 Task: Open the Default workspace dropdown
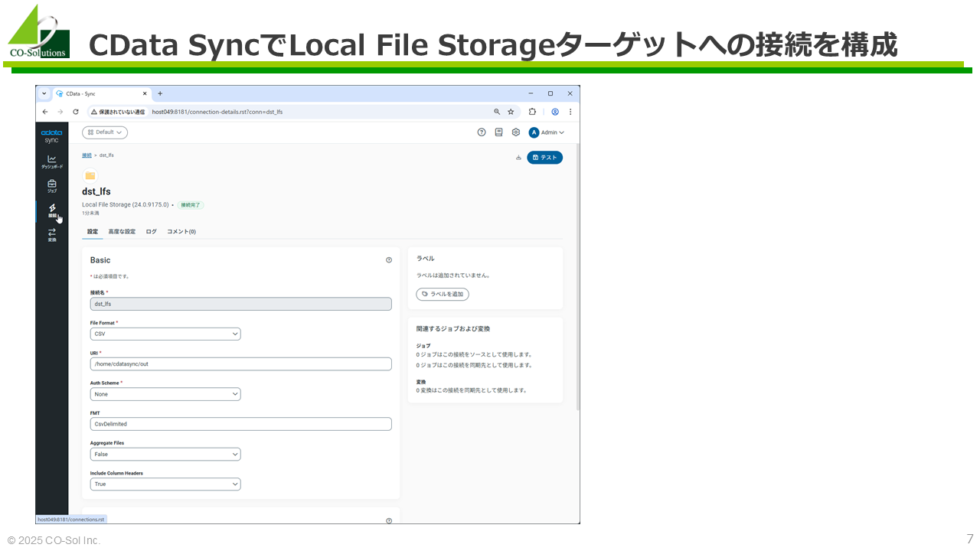(105, 132)
